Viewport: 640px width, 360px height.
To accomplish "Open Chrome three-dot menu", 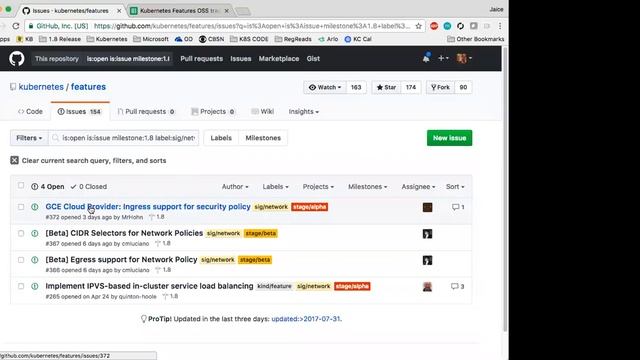I will click(x=500, y=26).
